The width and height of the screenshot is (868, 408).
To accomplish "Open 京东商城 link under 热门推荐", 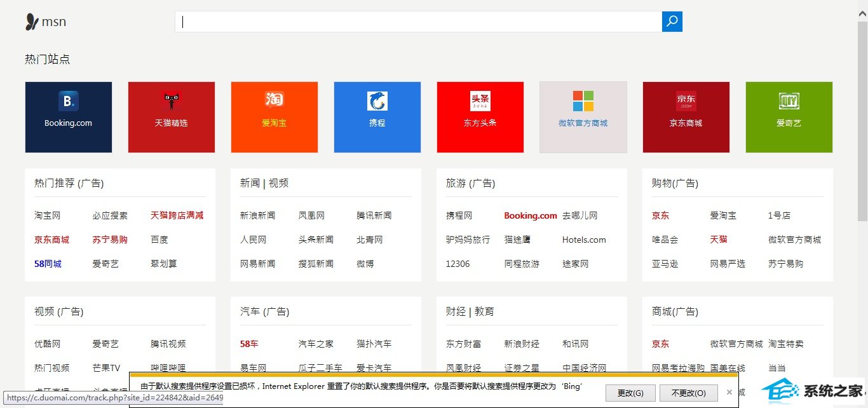I will click(52, 240).
